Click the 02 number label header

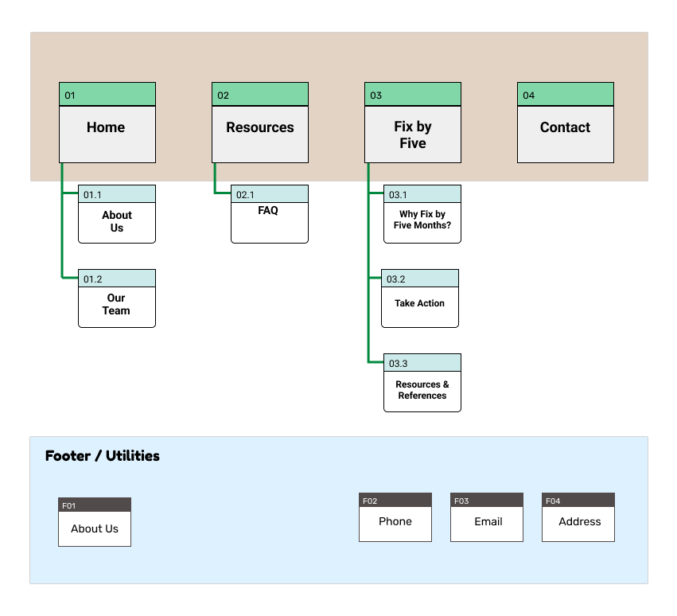click(x=260, y=94)
